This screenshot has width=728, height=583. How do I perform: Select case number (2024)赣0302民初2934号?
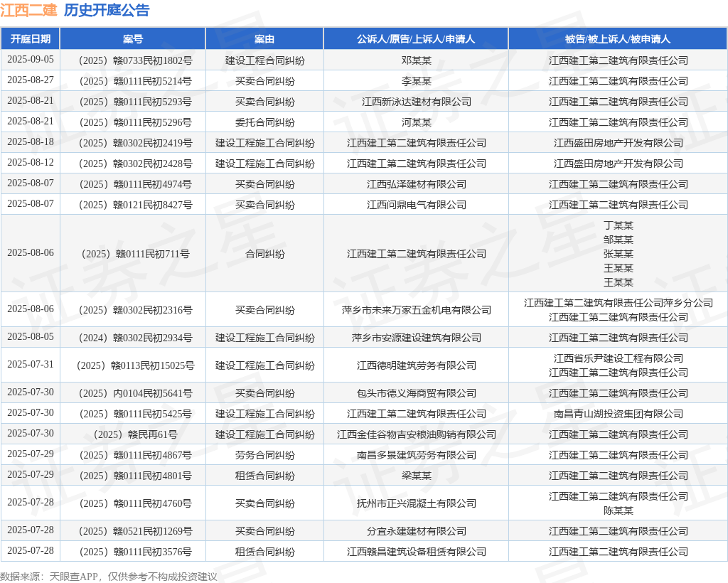pos(135,338)
